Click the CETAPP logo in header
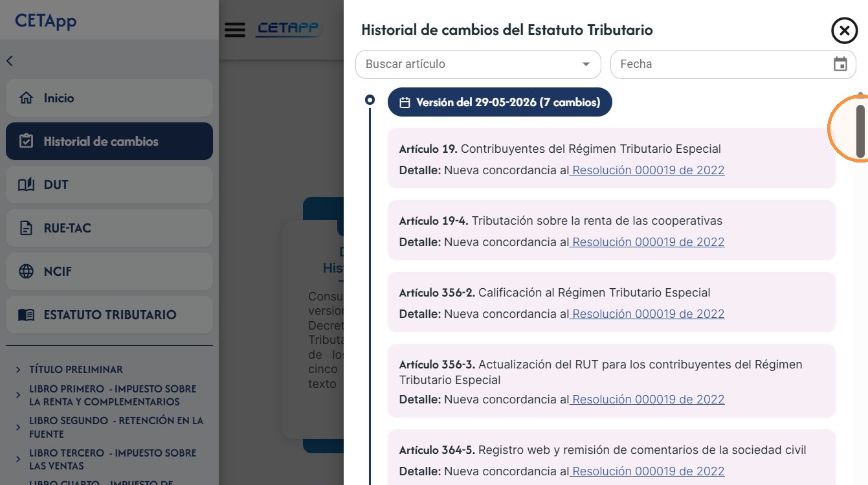 [x=289, y=29]
